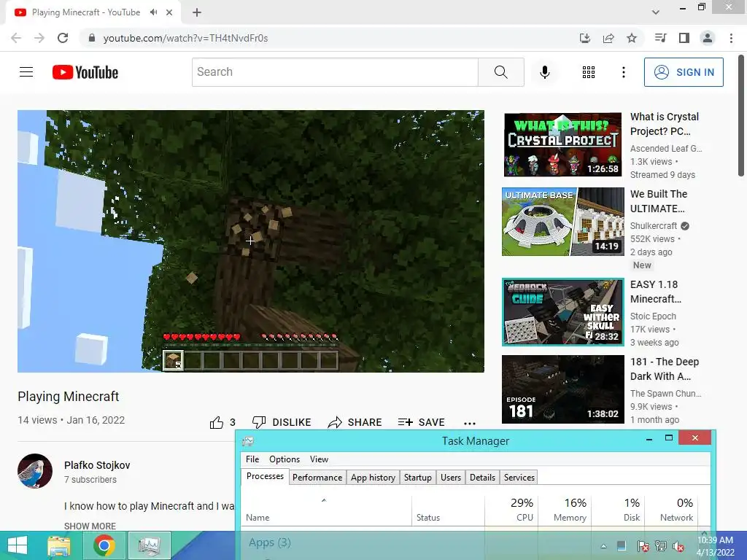Open the Crystal Project video thumbnail
This screenshot has width=747, height=560.
coord(562,145)
